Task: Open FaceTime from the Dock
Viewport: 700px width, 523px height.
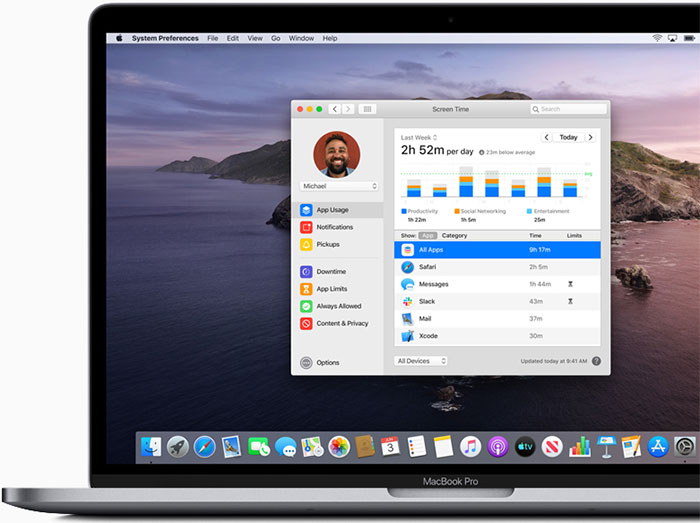Action: [x=258, y=447]
